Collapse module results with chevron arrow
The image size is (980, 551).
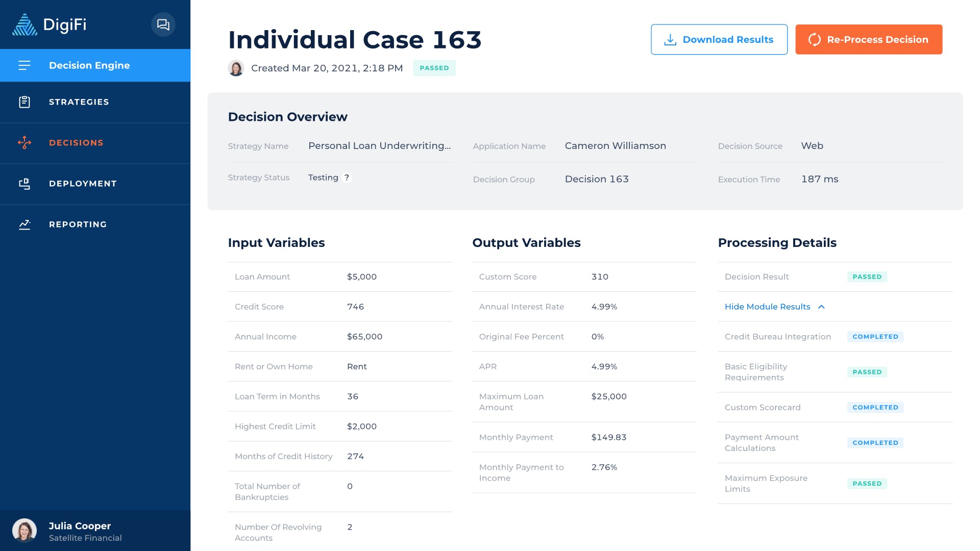tap(821, 307)
